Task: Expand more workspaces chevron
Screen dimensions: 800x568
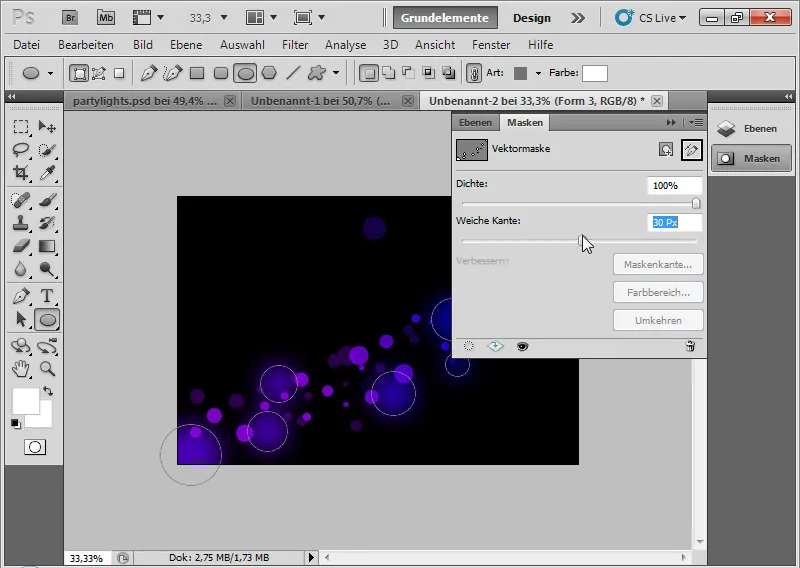Action: pyautogui.click(x=578, y=18)
